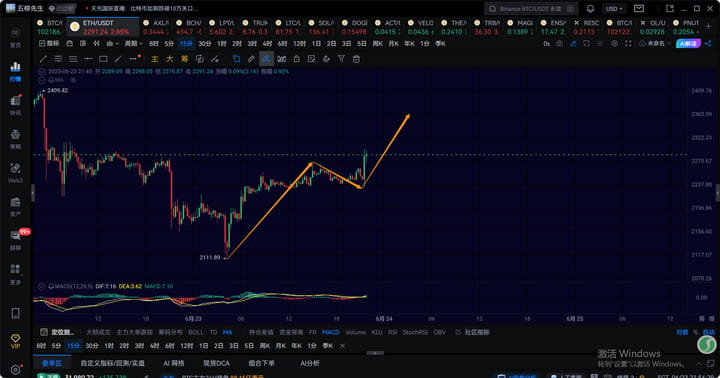Click the filter funnel icon in drawing toolbar
Viewport: 720px width, 378px height.
pos(341,59)
